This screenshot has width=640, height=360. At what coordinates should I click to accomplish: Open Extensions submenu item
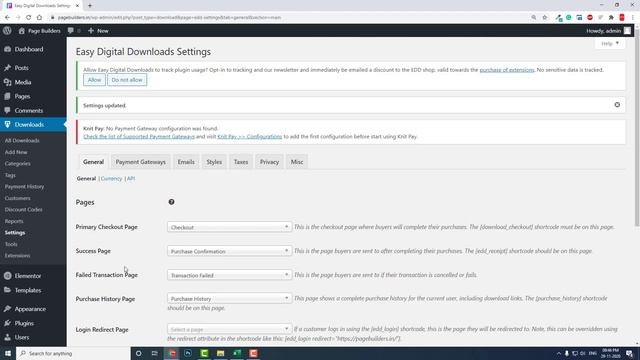point(18,256)
